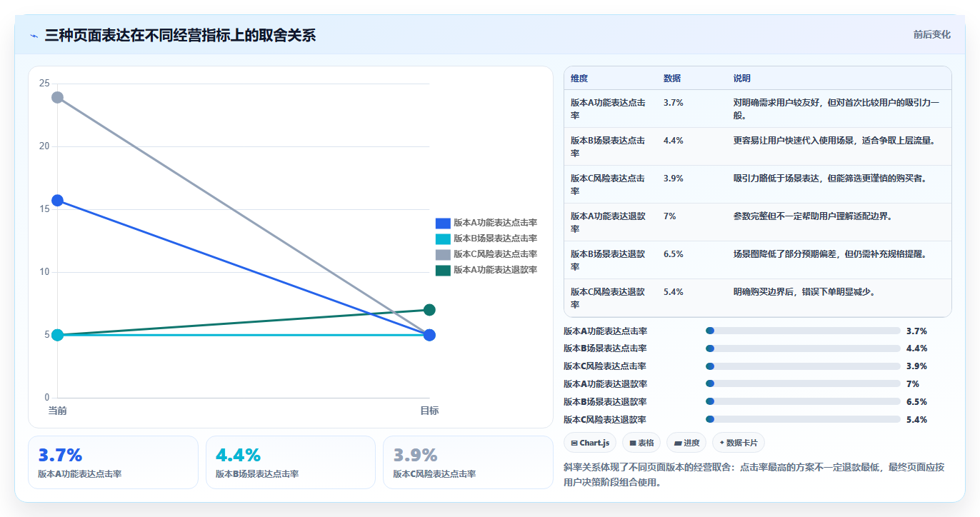Select the 进度 chip
Image resolution: width=980 pixels, height=517 pixels.
686,443
